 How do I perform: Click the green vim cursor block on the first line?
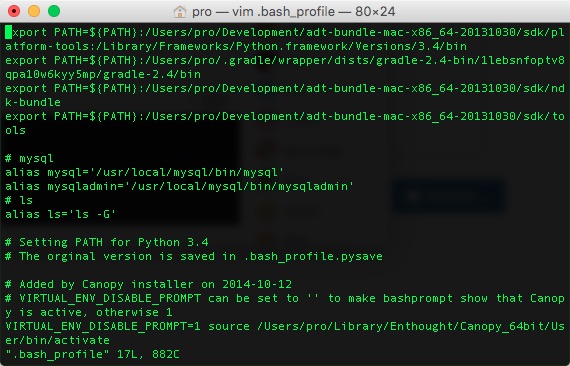(8, 32)
